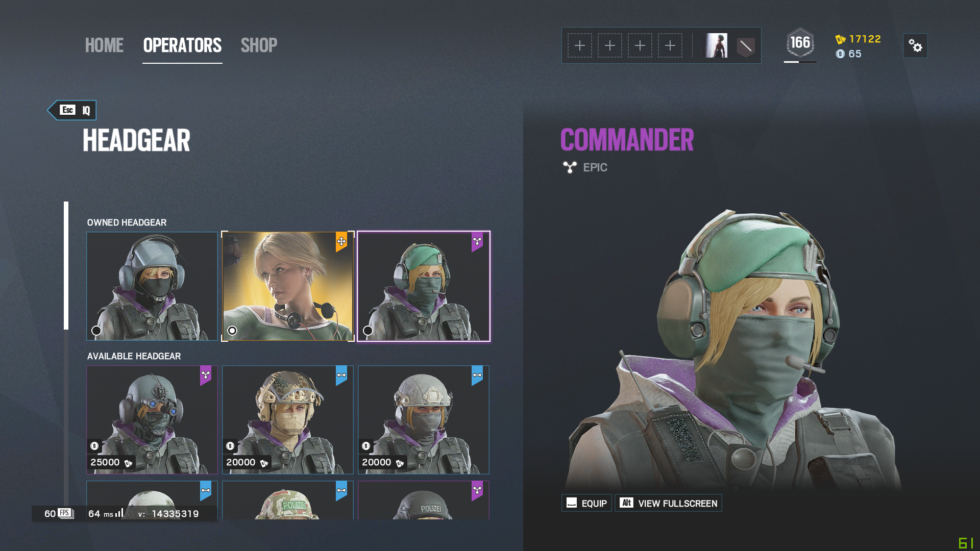This screenshot has height=551, width=980.
Task: Select equip radio on elite blonde headgear
Action: click(232, 331)
